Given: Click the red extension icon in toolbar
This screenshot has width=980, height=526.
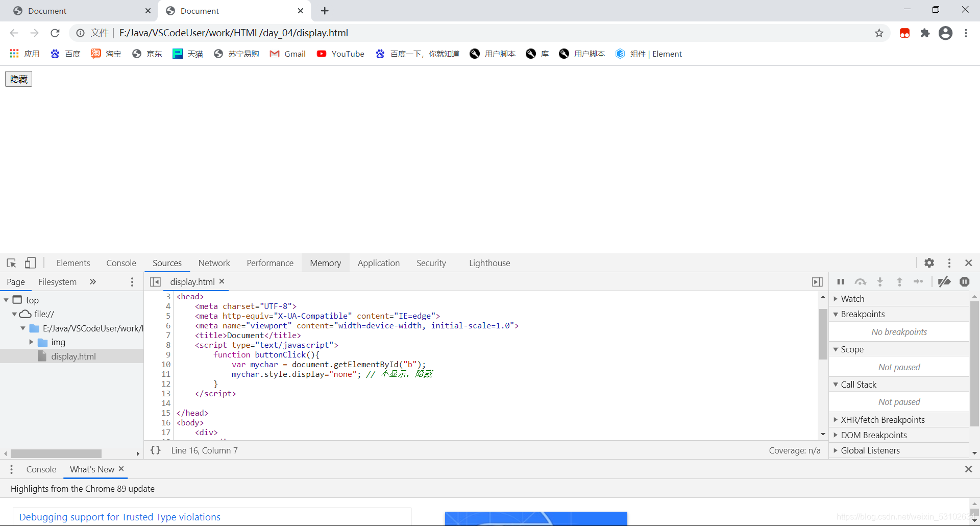Looking at the screenshot, I should (x=904, y=33).
